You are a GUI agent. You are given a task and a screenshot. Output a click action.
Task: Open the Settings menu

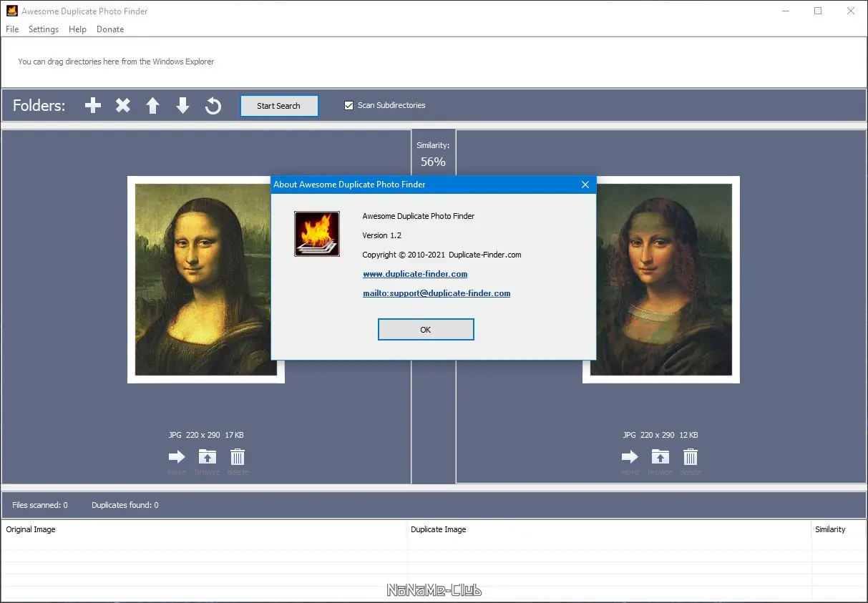point(44,29)
